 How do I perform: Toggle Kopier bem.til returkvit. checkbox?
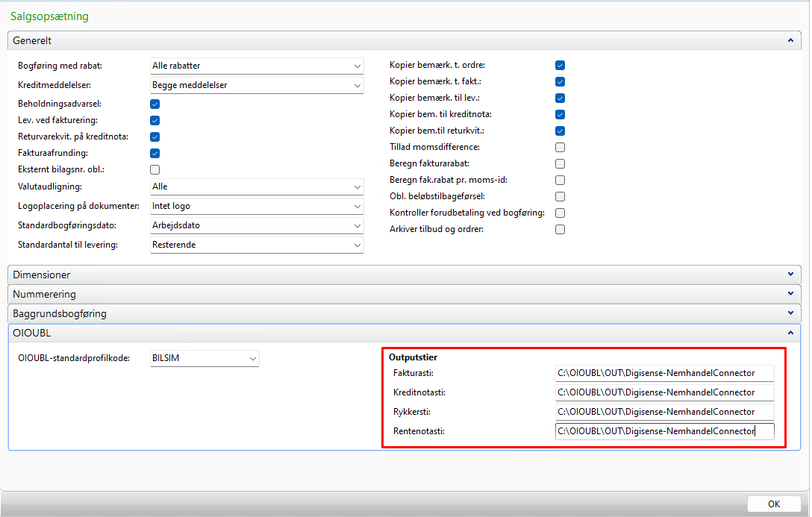pos(560,131)
